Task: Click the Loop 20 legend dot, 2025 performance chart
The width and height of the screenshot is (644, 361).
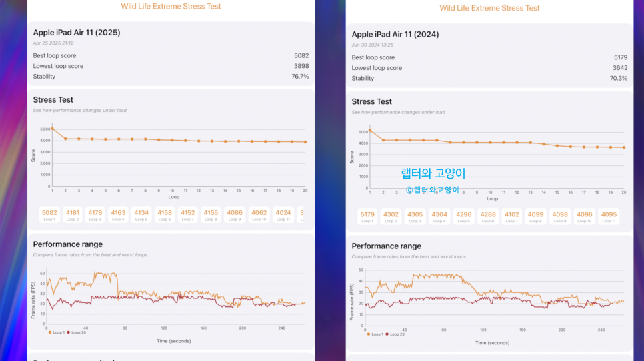Action: tap(68, 332)
